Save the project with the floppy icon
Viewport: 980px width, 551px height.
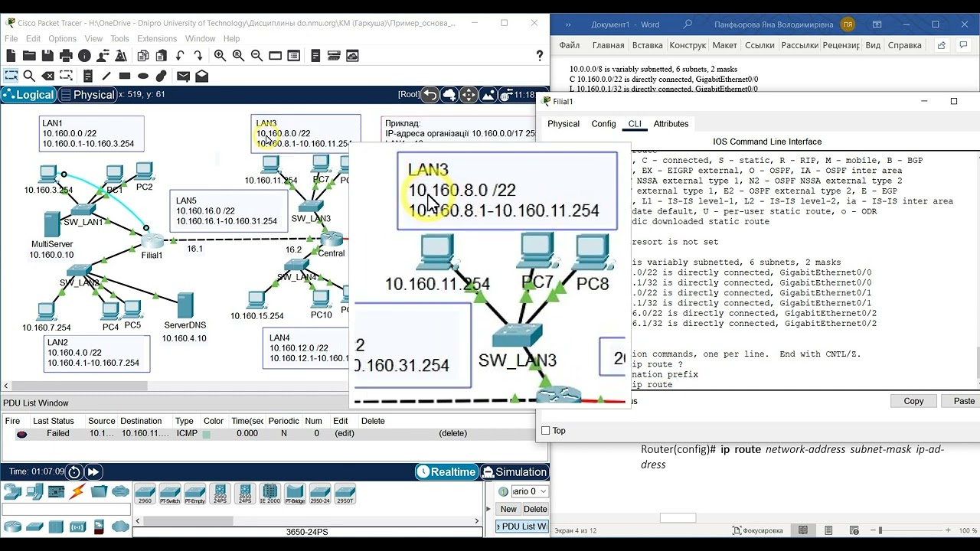pos(47,56)
